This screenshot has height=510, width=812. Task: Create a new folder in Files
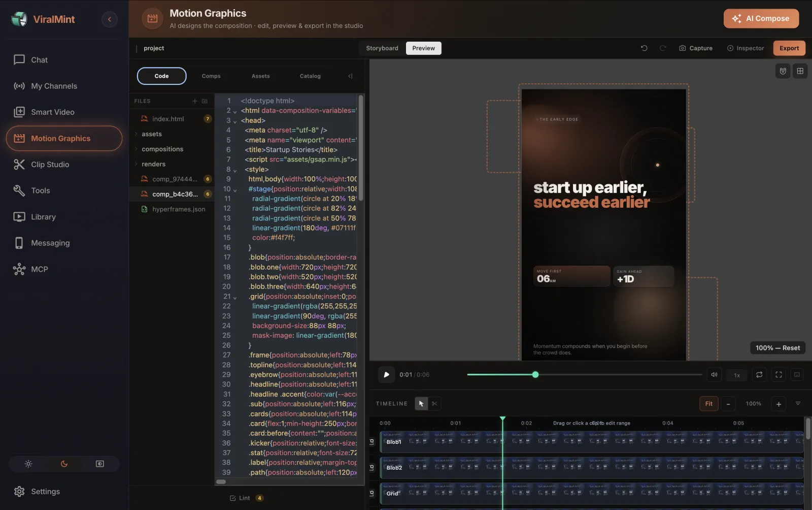pos(205,101)
